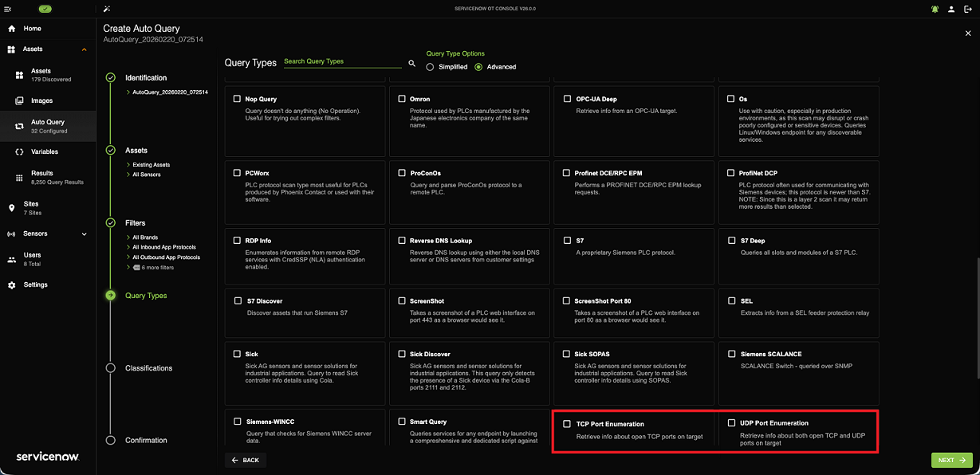Image resolution: width=980 pixels, height=475 pixels.
Task: Check the PCWorx checkbox
Action: 237,172
